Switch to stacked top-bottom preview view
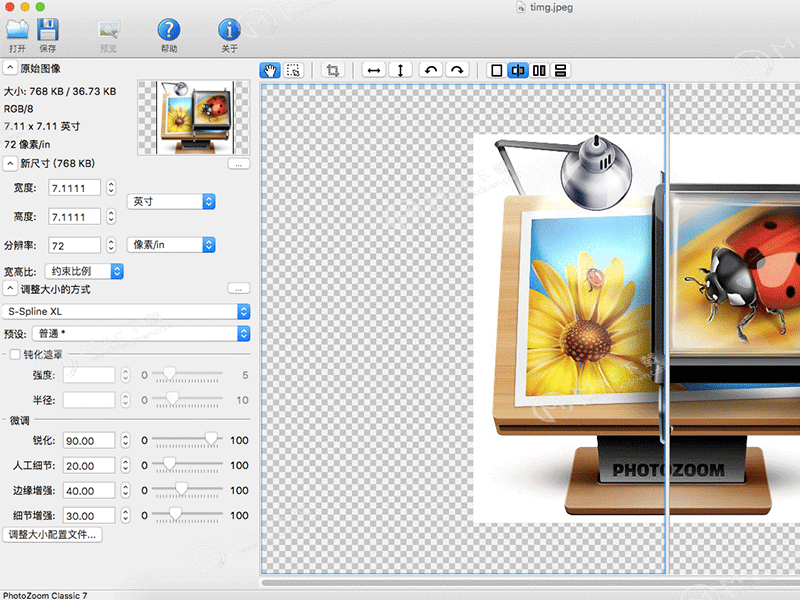Image resolution: width=800 pixels, height=600 pixels. (x=560, y=70)
